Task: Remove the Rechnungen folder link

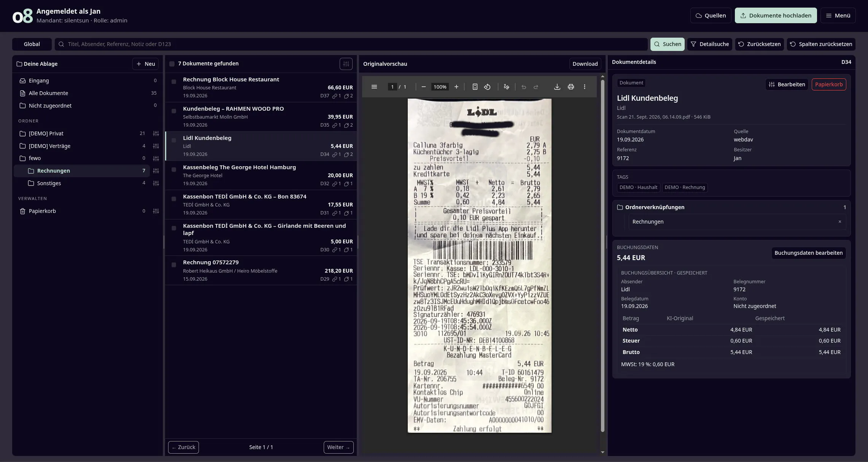Action: pyautogui.click(x=839, y=222)
